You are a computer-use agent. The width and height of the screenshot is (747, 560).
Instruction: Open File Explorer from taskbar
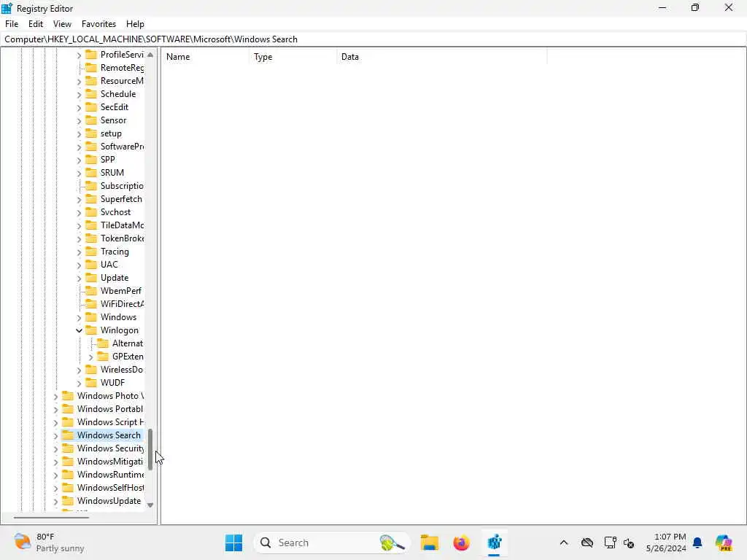click(x=429, y=542)
